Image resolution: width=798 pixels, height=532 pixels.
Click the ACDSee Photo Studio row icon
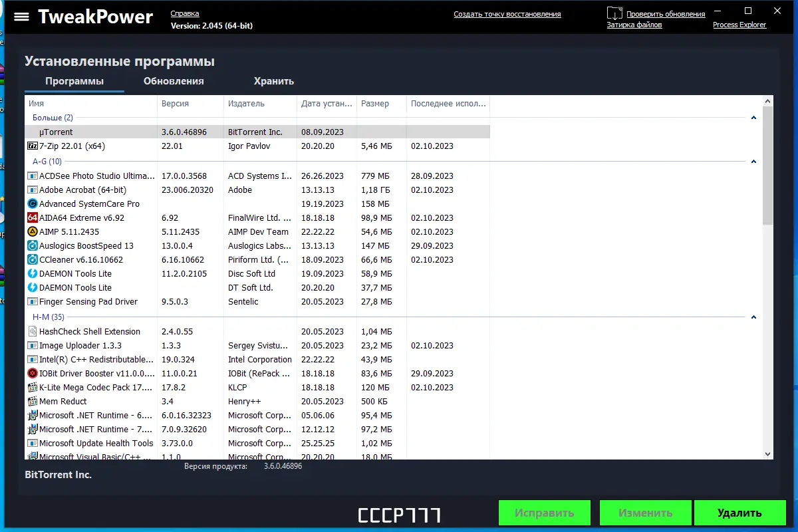tap(33, 176)
